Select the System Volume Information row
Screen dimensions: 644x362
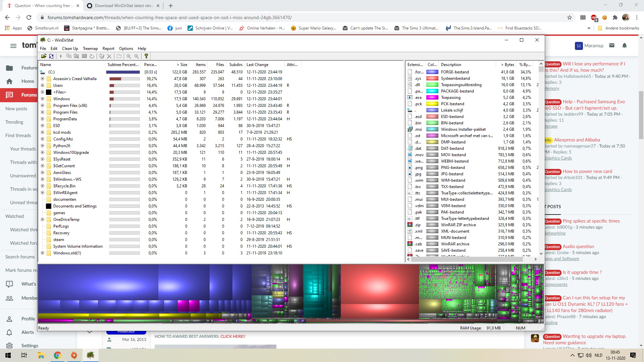tap(171, 246)
